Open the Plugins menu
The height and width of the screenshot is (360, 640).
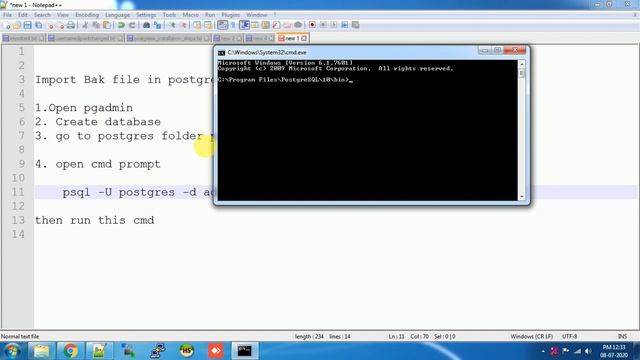(231, 15)
